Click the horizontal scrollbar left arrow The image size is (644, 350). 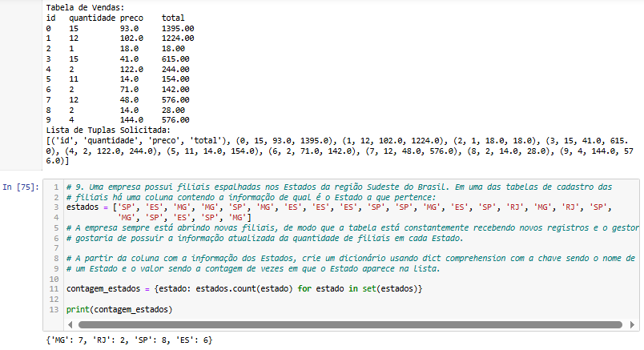[70, 325]
